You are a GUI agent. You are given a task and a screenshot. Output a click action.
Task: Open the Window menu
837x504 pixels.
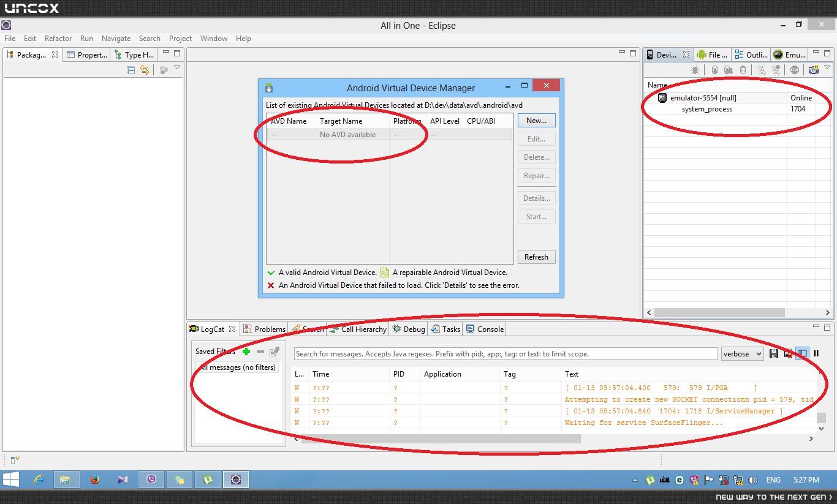click(214, 39)
